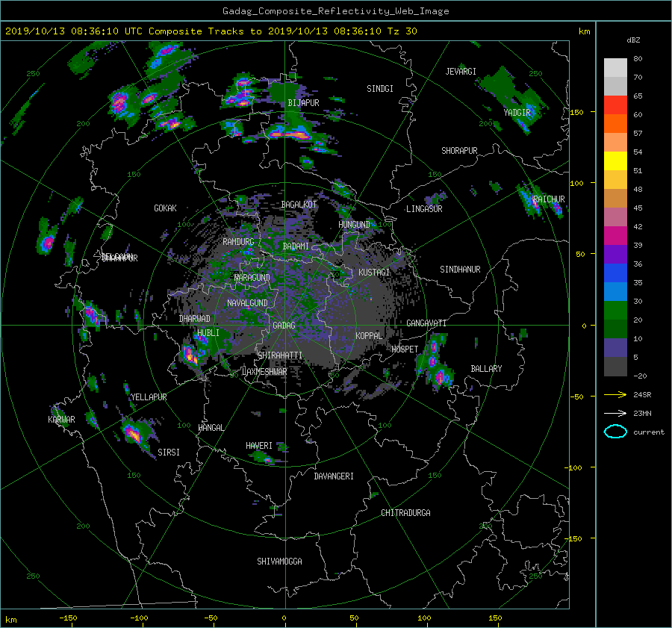Image resolution: width=672 pixels, height=628 pixels.
Task: Click the HUNGUND city label
Action: tap(354, 225)
